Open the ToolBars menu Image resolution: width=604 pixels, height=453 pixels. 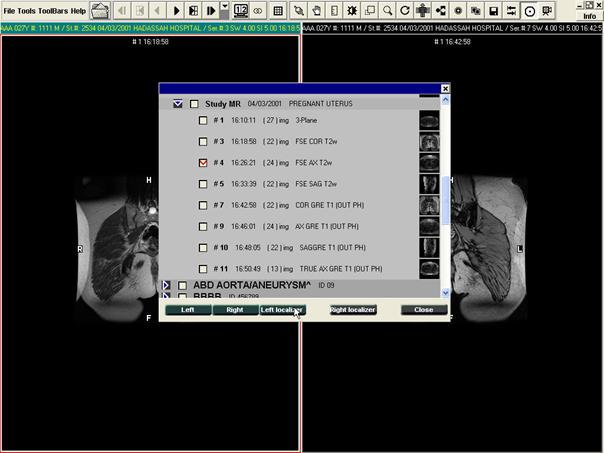click(x=53, y=11)
